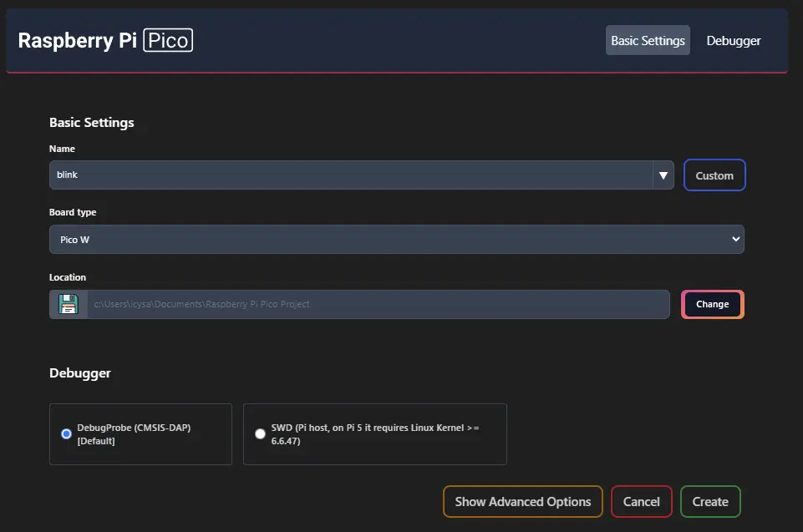The height and width of the screenshot is (532, 803).
Task: Create the Pico project
Action: [x=710, y=502]
